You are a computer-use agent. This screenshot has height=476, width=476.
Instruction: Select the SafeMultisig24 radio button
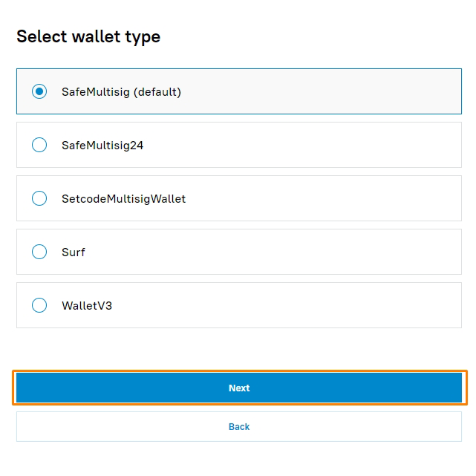point(39,146)
